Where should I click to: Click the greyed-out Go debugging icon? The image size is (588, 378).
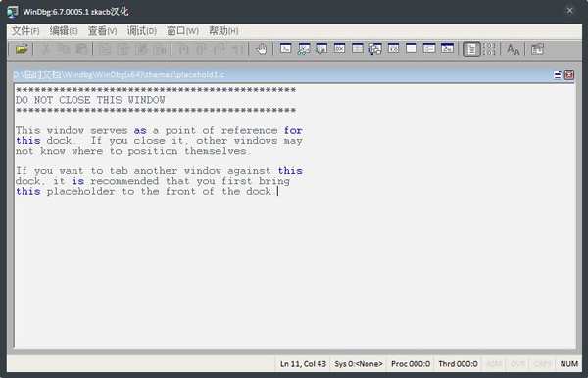(105, 49)
